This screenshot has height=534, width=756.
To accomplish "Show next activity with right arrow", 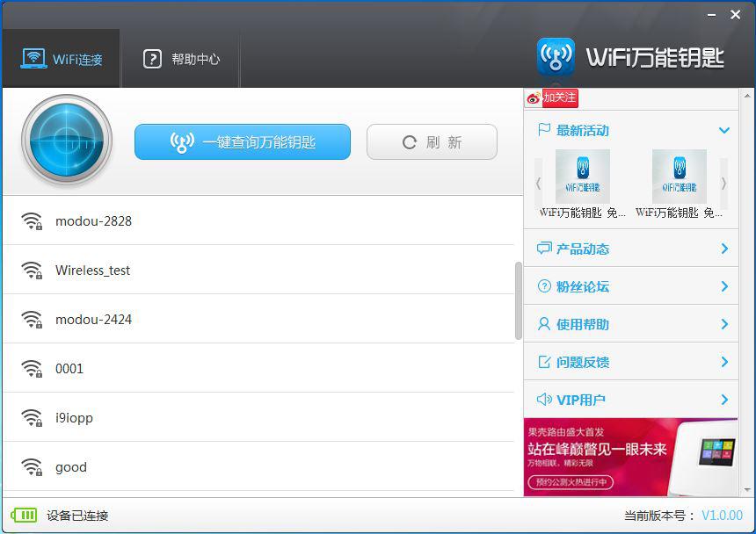I will (723, 183).
